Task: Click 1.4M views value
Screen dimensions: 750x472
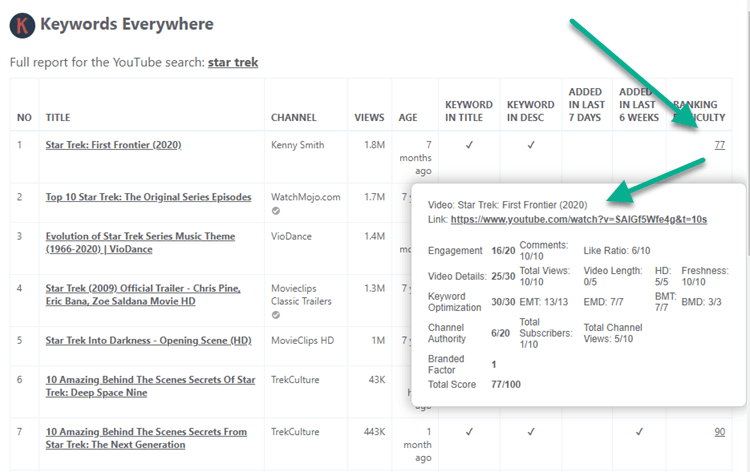Action: click(375, 236)
